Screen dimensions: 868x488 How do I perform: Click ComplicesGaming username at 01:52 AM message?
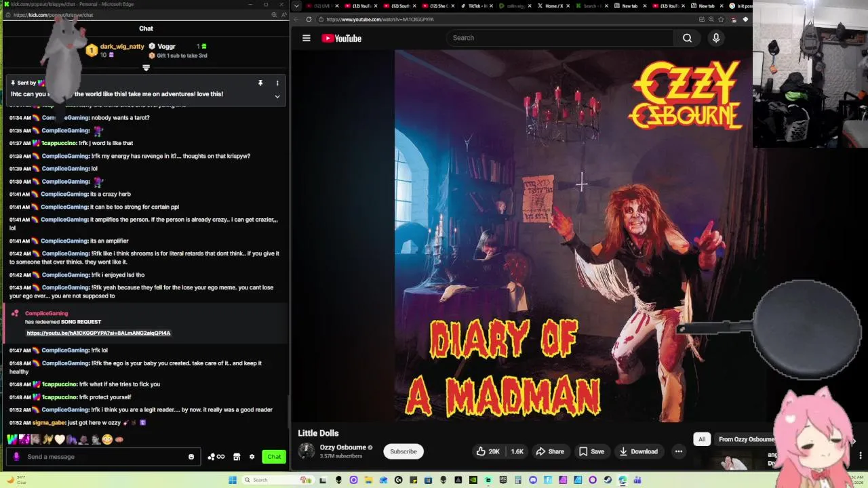click(x=65, y=410)
